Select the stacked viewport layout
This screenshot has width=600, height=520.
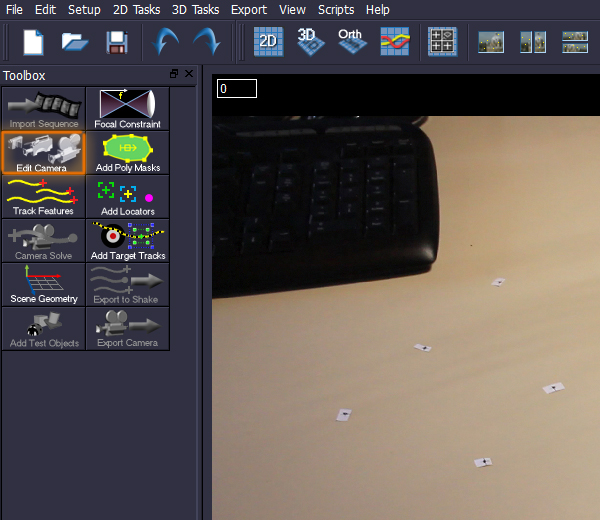pos(575,42)
